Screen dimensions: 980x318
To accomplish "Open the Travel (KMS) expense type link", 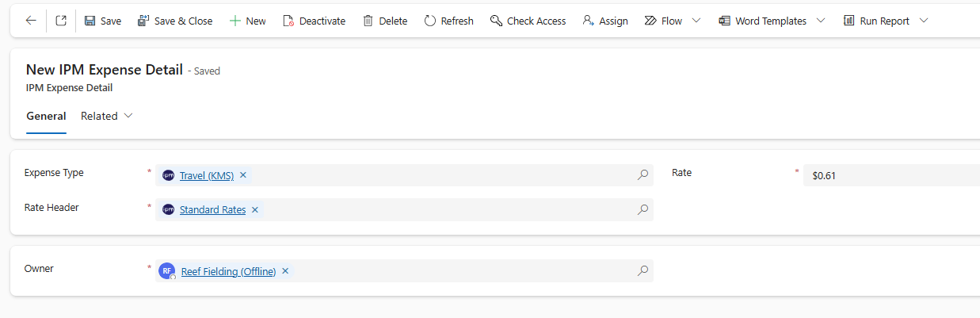I will [206, 175].
